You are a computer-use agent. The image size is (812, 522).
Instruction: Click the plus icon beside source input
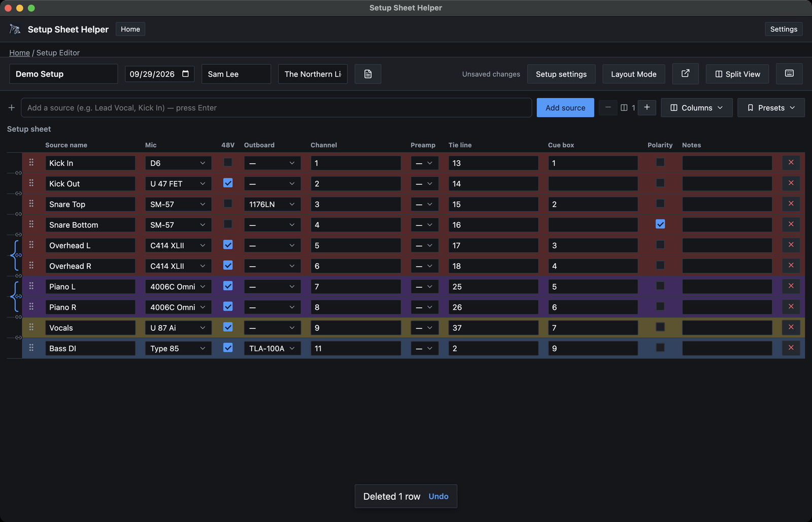coord(12,108)
